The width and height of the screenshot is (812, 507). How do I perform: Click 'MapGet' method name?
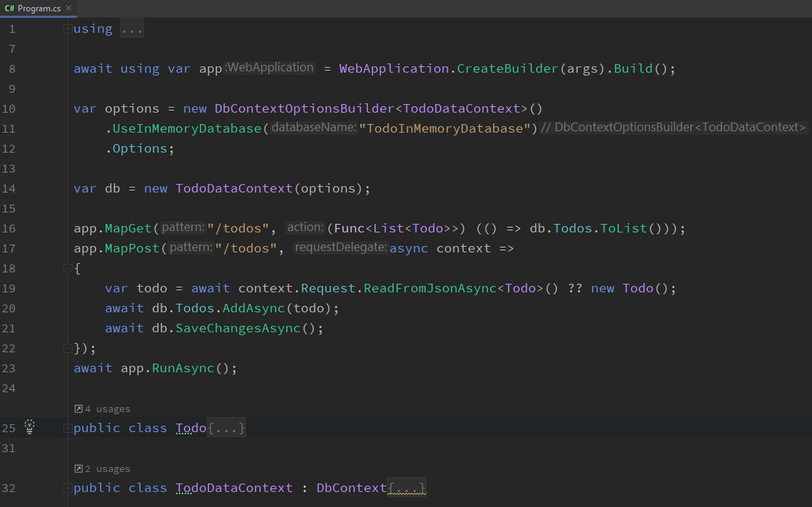[128, 228]
